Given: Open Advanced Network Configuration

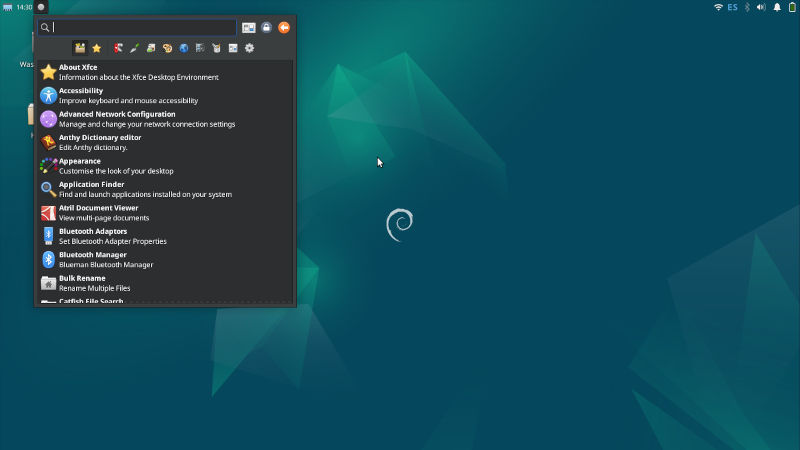Looking at the screenshot, I should [x=165, y=119].
